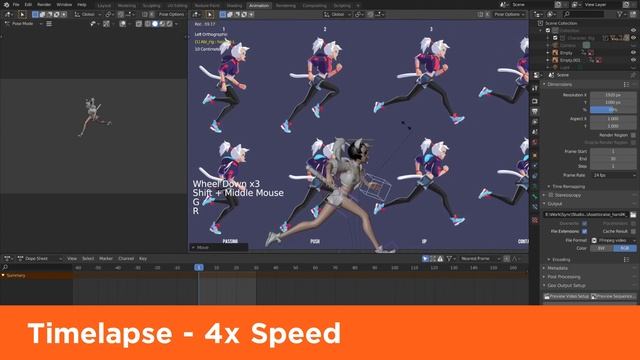The image size is (640, 360).
Task: Open the Window menu
Action: click(x=64, y=4)
